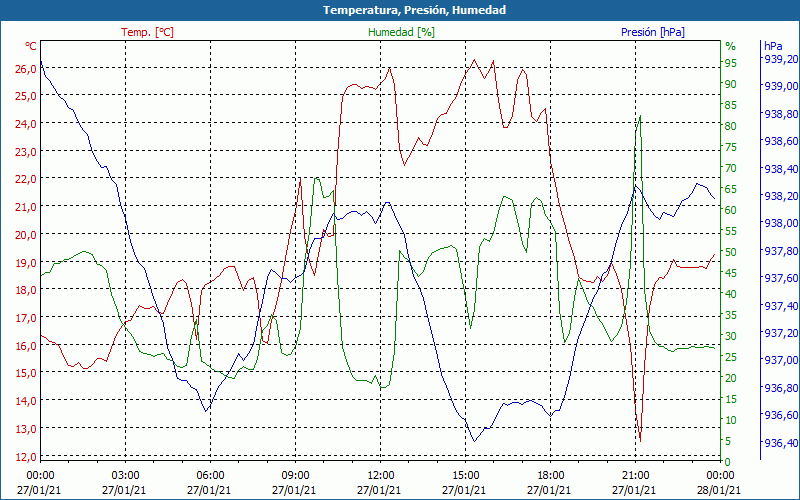Click the '13,0' temperature axis value
The image size is (800, 500).
coord(26,429)
